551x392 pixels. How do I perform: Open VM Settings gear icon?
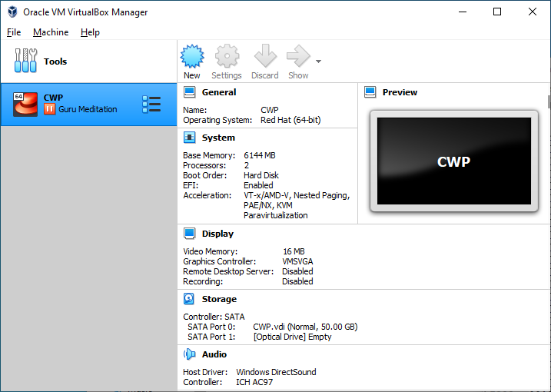[x=227, y=56]
